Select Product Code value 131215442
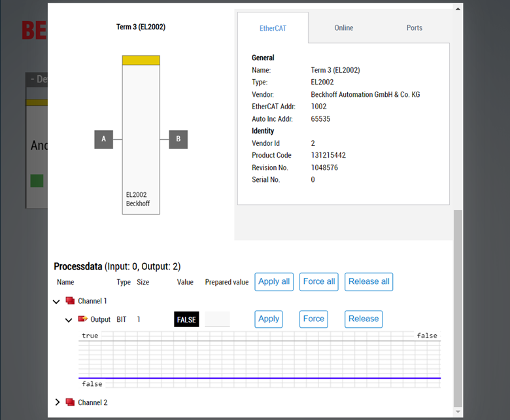Image resolution: width=510 pixels, height=420 pixels. click(x=328, y=155)
